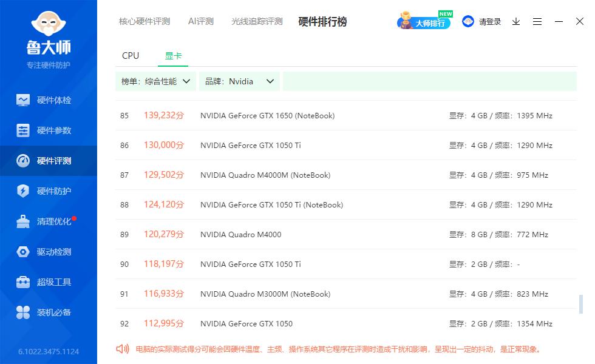
Task: Click the download icon near the top right
Action: pyautogui.click(x=516, y=21)
